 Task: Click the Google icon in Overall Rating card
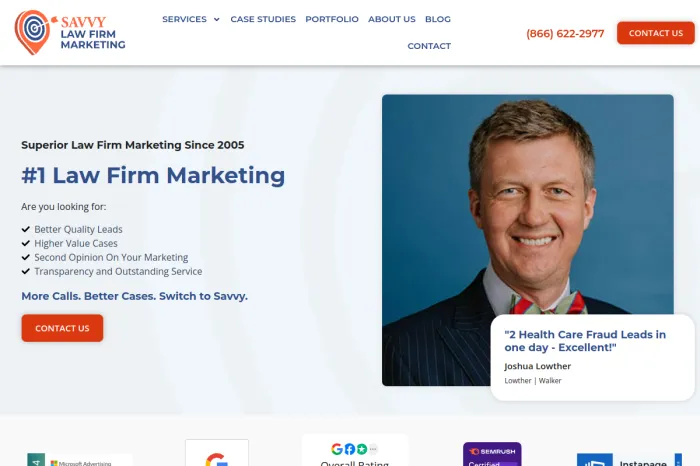(337, 449)
